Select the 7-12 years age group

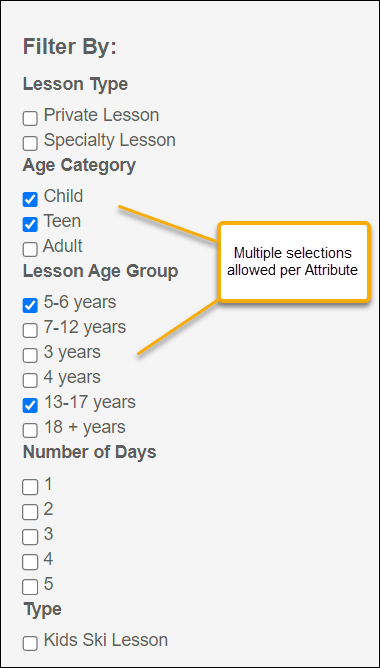coord(30,330)
